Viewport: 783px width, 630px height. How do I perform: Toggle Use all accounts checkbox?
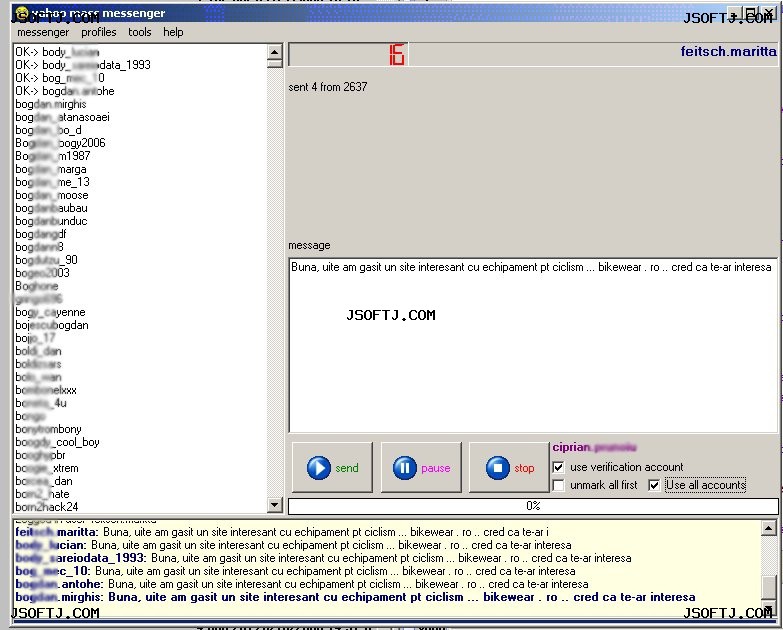pyautogui.click(x=654, y=485)
